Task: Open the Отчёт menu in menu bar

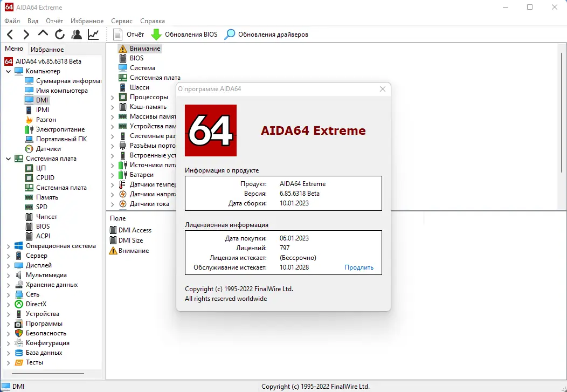Action: point(54,21)
